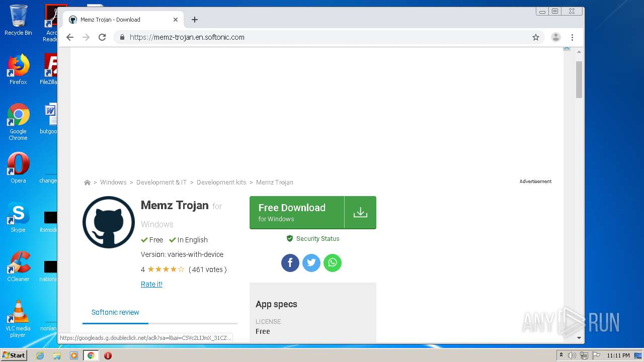Open the Google Chrome desktop shortcut
This screenshot has height=362, width=644.
click(18, 122)
